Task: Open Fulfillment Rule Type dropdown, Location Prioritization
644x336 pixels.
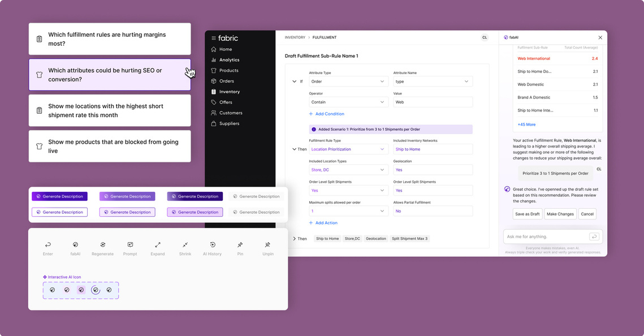Action: click(348, 149)
